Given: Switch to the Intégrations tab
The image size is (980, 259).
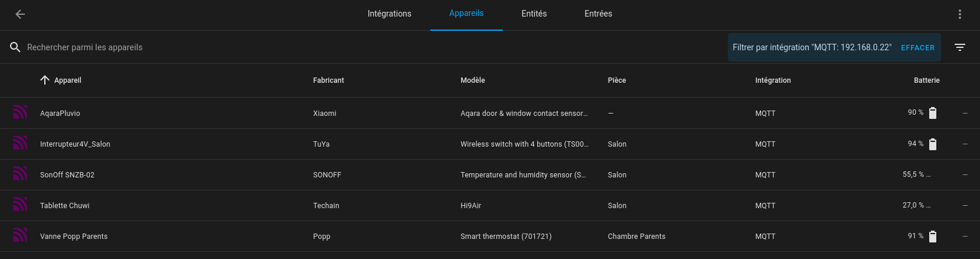Looking at the screenshot, I should pos(389,14).
